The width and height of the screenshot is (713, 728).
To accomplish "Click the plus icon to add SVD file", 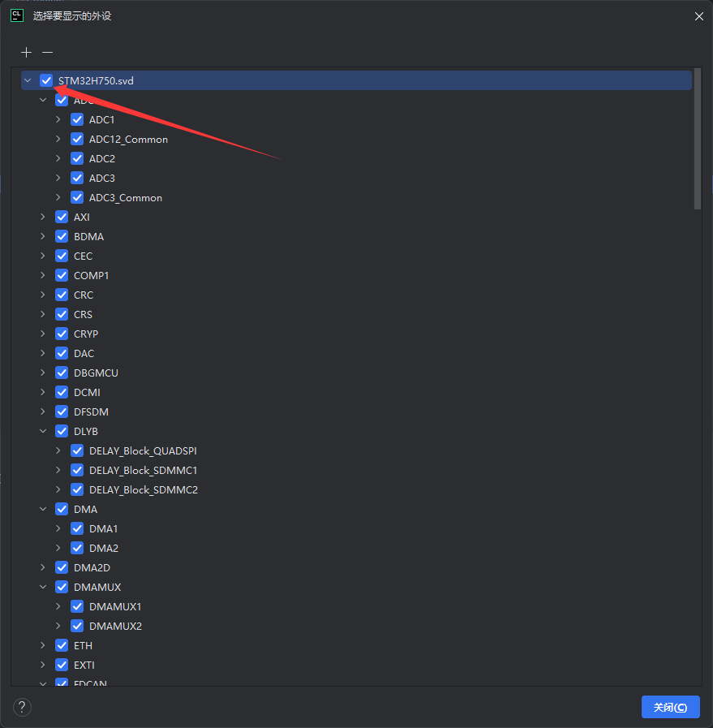I will click(x=27, y=53).
